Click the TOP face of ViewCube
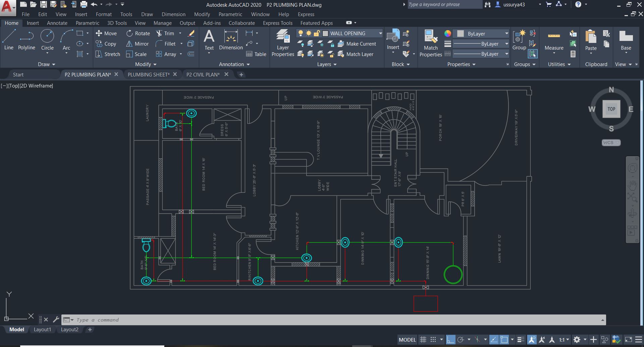Screen dimensions: 644x347 tap(611, 109)
